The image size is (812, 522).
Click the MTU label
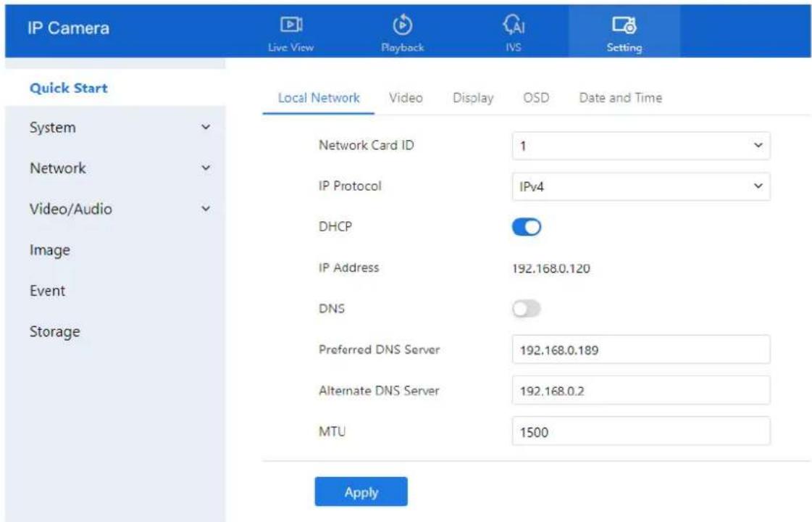[332, 431]
